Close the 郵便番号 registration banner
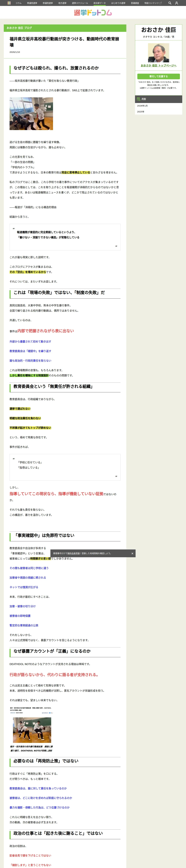 (132, 553)
